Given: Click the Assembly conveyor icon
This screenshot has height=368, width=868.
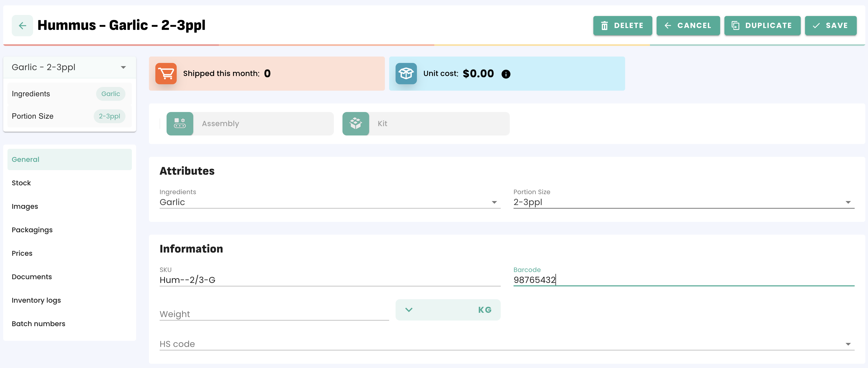Looking at the screenshot, I should coord(180,123).
